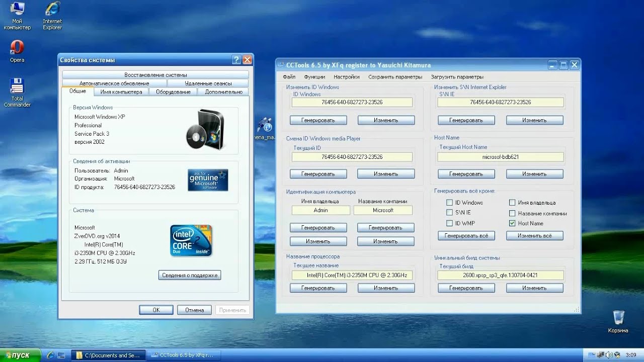Open the Удаленные сеансы tab
The width and height of the screenshot is (644, 362).
[x=208, y=83]
